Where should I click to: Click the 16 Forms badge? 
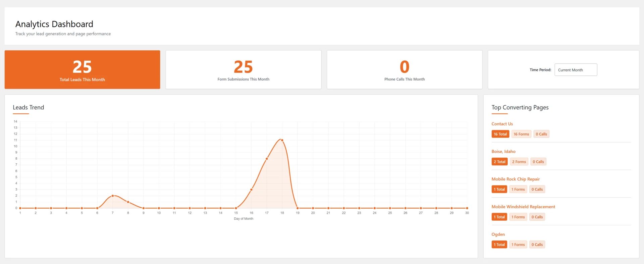pyautogui.click(x=521, y=134)
